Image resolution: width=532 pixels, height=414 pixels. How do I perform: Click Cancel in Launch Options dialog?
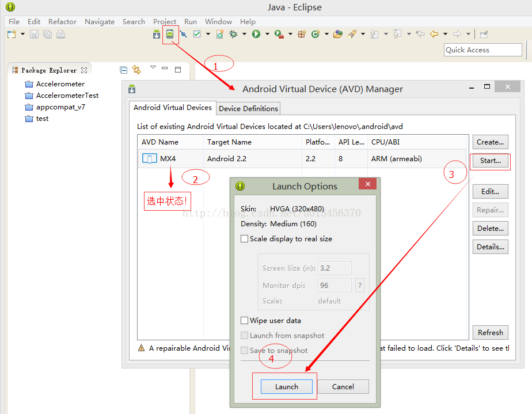tap(343, 387)
